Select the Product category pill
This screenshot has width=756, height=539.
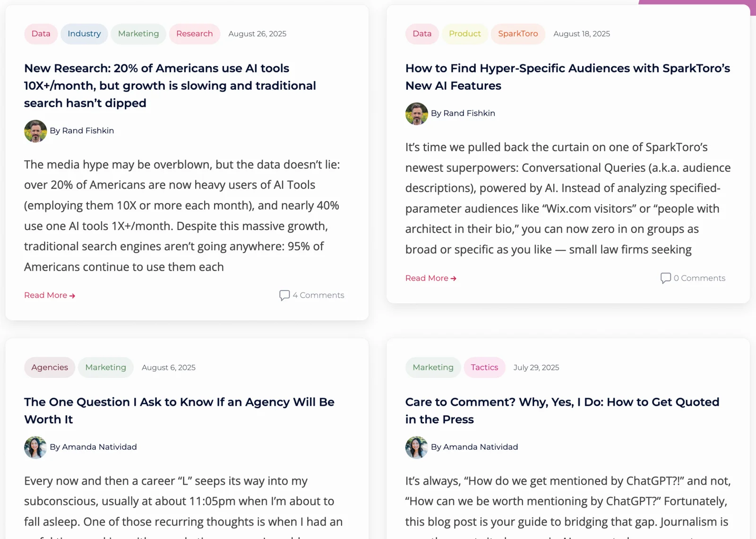point(464,34)
